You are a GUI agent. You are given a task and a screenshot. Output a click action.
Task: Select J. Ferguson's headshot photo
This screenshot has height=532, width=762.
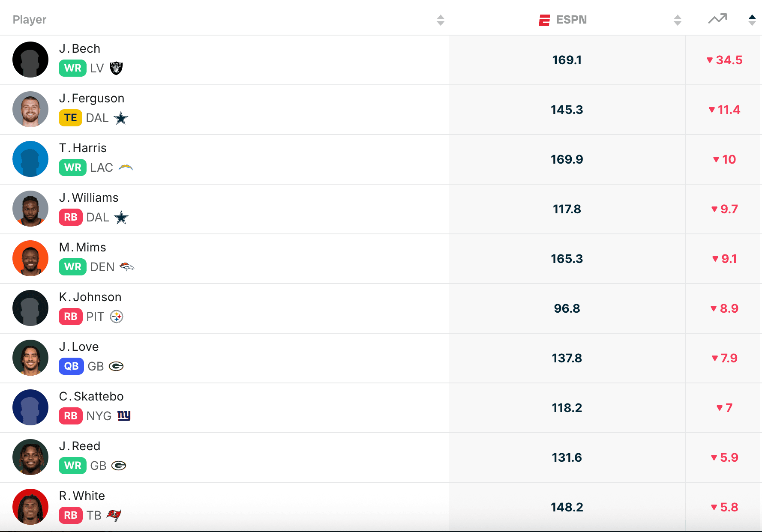click(30, 109)
